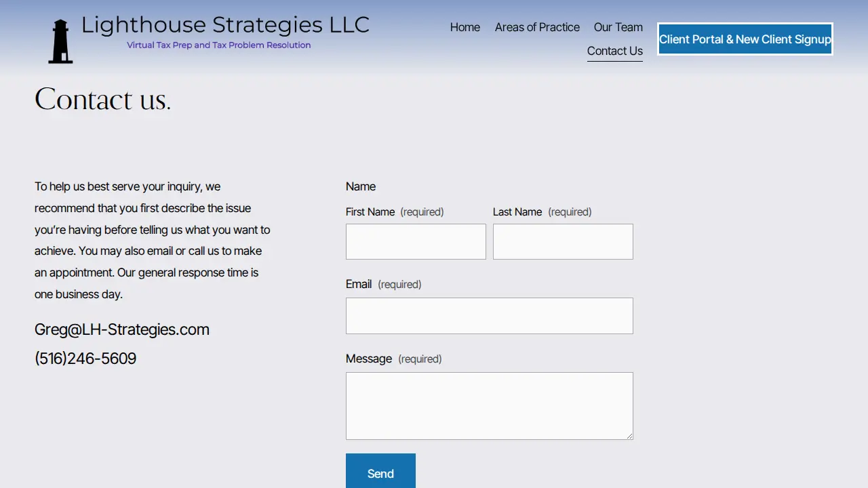Click the Greg@LH-Strategies.com email address

tap(122, 329)
